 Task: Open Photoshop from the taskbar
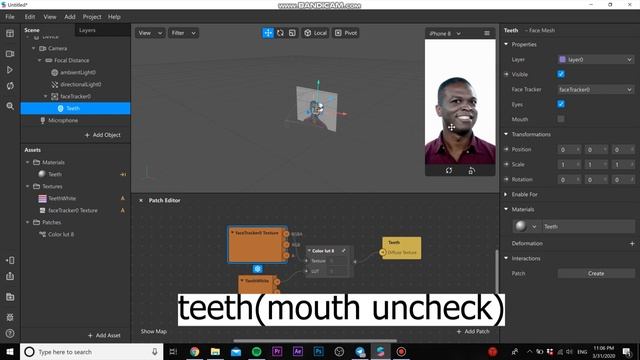pyautogui.click(x=318, y=351)
